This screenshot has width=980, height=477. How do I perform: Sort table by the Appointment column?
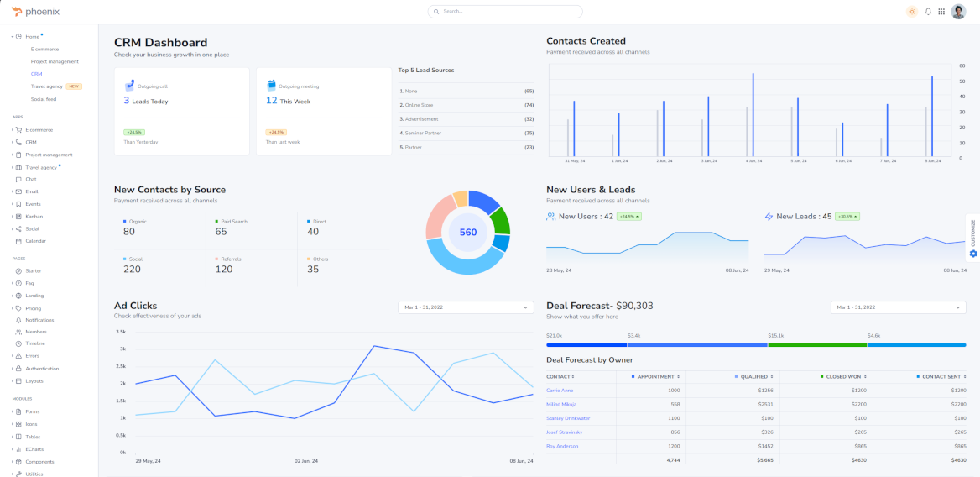[657, 376]
